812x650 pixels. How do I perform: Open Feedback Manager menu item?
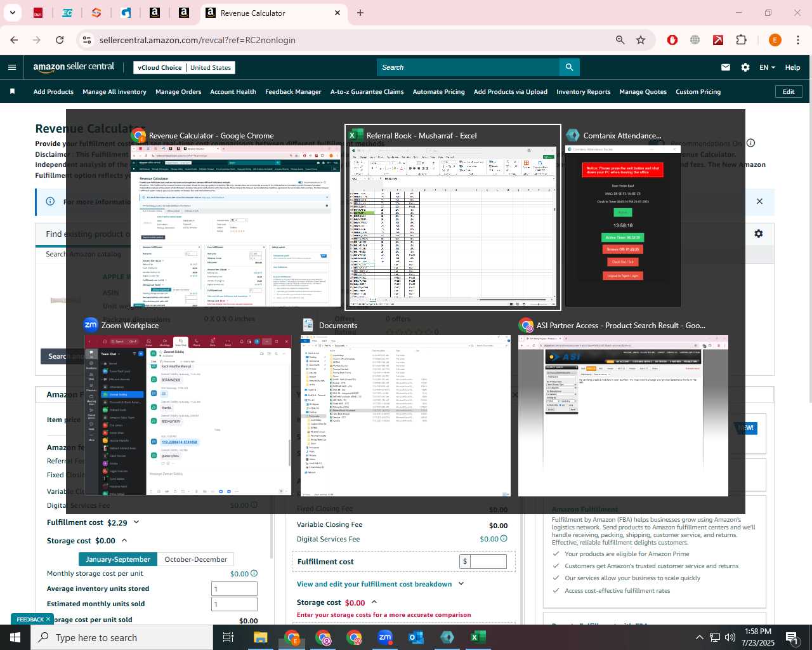click(293, 91)
